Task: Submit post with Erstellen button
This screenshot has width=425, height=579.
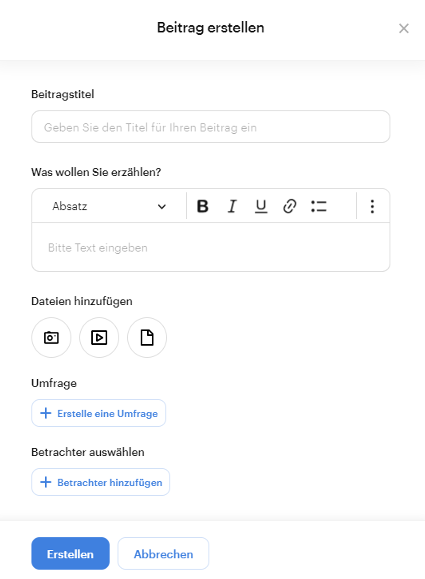Action: click(x=71, y=554)
